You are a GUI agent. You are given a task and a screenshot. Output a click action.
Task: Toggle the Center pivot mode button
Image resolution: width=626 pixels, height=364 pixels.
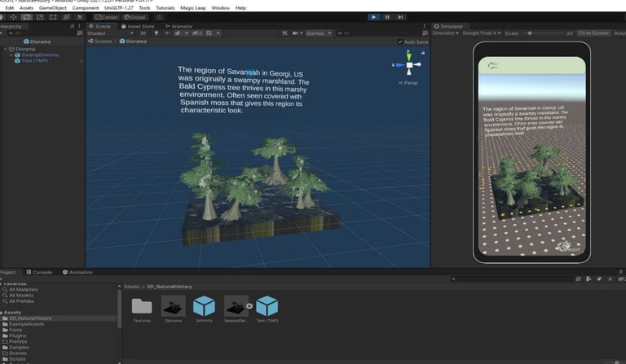coord(107,16)
